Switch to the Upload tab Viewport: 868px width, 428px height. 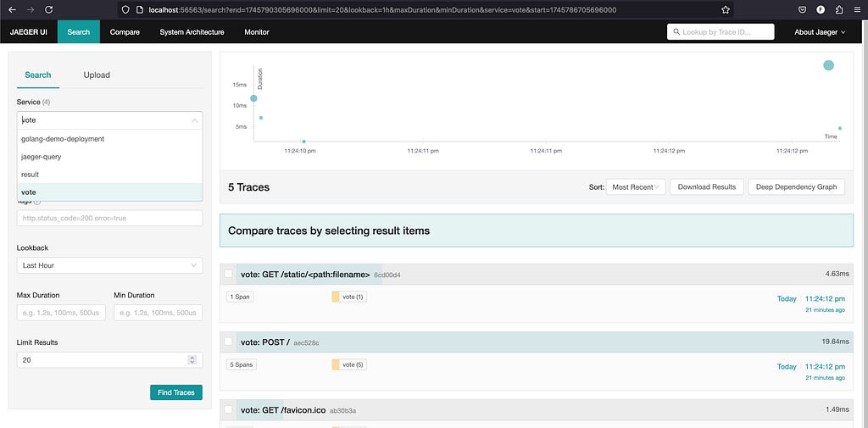click(97, 75)
